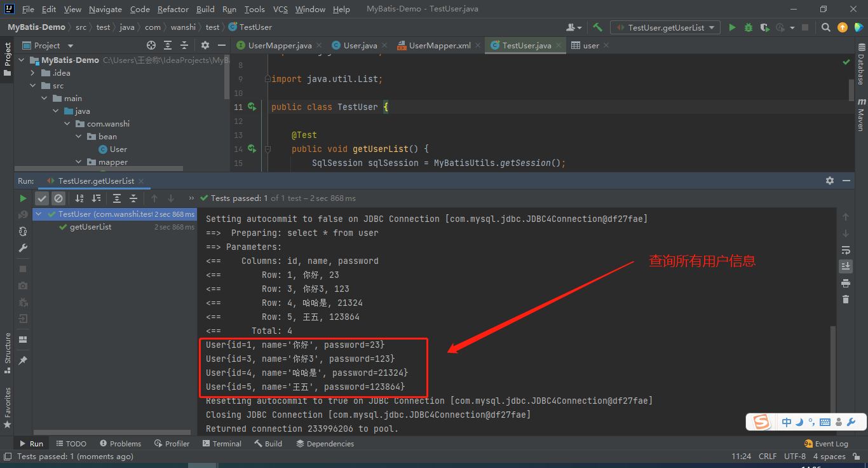Screen dimensions: 868x468
Task: Pin Run tab with pin icon
Action: pos(24,361)
